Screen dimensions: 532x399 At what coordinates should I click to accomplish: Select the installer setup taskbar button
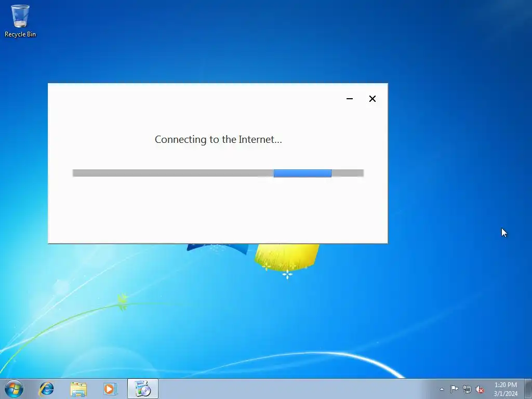pos(143,389)
